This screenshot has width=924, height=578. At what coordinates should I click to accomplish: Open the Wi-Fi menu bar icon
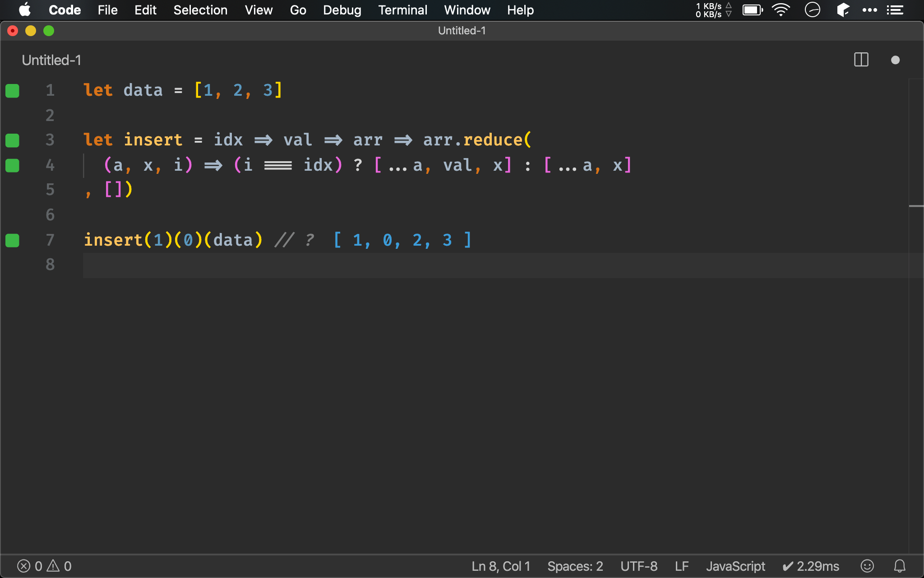(781, 10)
